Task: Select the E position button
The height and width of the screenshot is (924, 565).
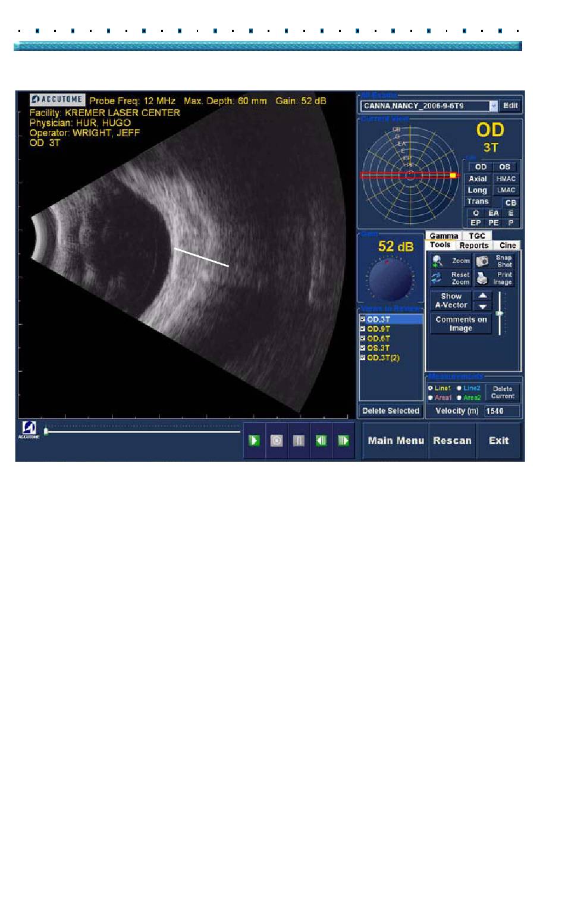Action: tap(511, 213)
